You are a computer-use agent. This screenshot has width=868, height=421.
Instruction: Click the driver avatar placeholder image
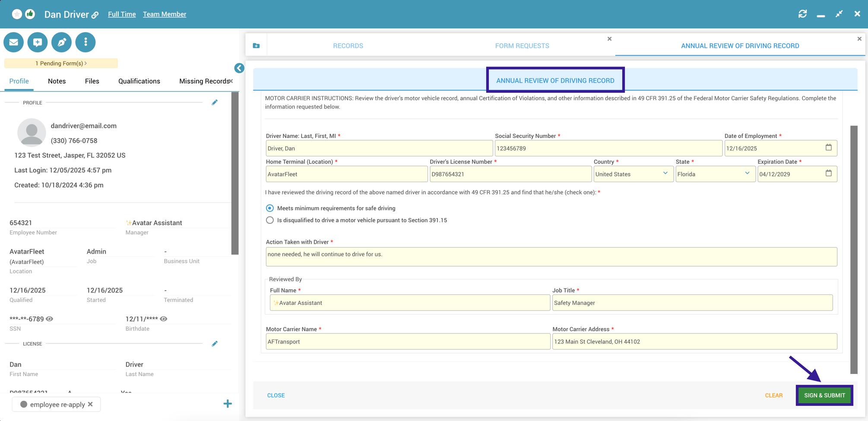pyautogui.click(x=32, y=133)
